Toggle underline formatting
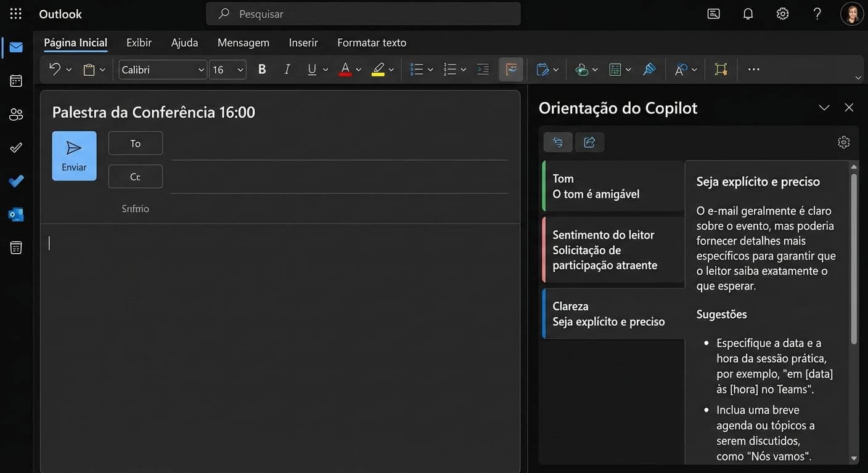Image resolution: width=868 pixels, height=473 pixels. pyautogui.click(x=312, y=70)
